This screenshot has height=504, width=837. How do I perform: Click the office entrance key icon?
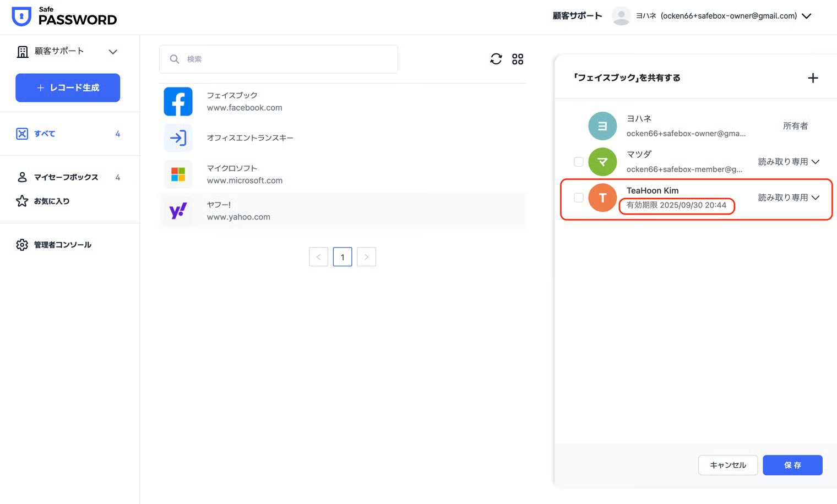point(178,138)
